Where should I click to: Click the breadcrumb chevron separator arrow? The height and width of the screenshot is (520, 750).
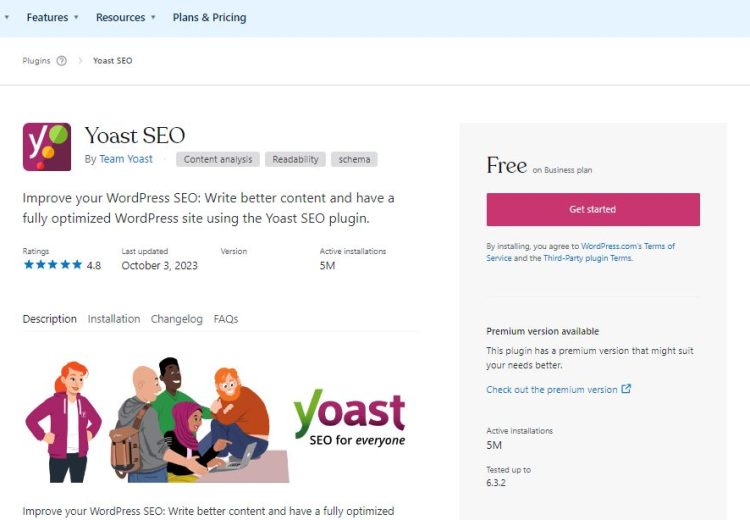tap(80, 61)
